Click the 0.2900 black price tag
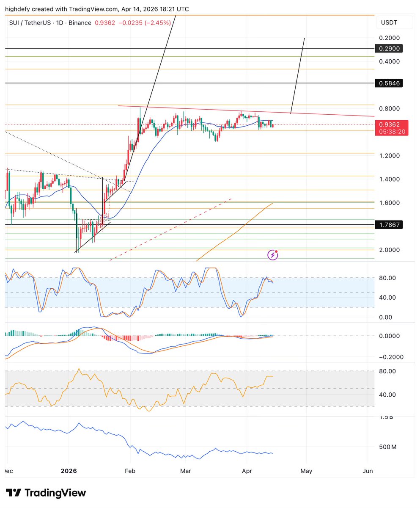Image resolution: width=420 pixels, height=508 pixels. pyautogui.click(x=389, y=49)
